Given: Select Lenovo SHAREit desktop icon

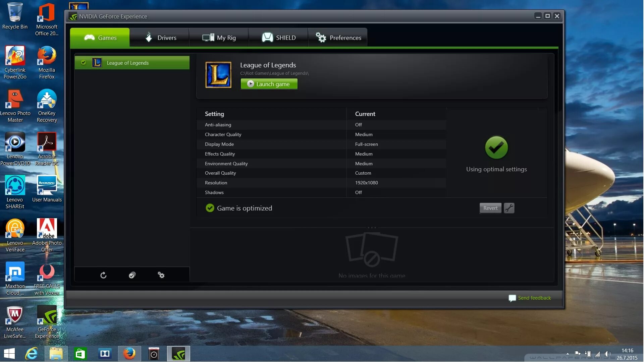Looking at the screenshot, I should [x=15, y=192].
